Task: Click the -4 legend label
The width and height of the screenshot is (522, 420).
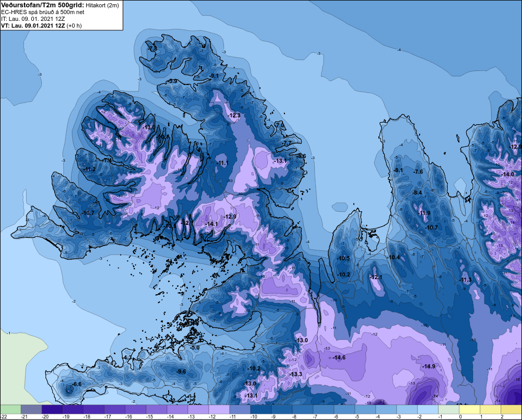Action: pyautogui.click(x=378, y=417)
